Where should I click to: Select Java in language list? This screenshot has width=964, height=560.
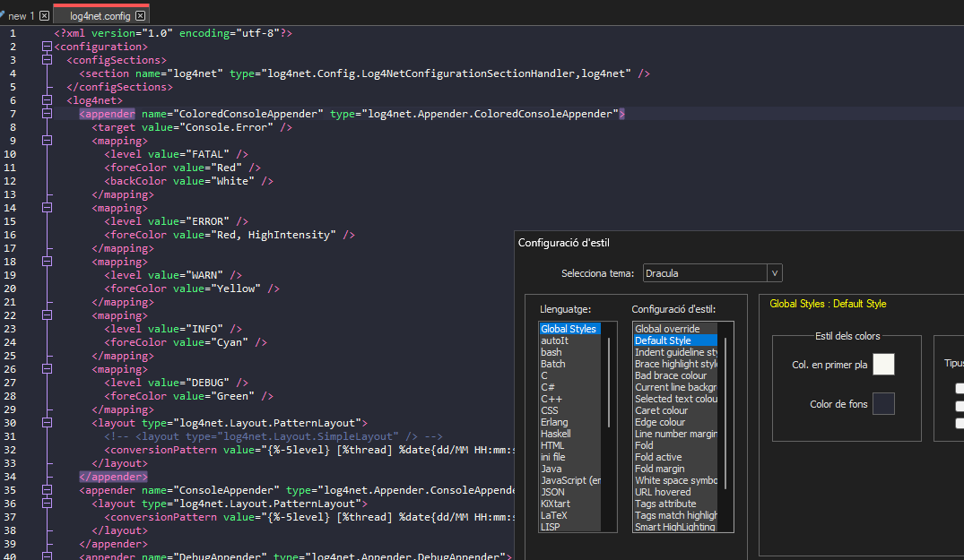tap(570, 470)
